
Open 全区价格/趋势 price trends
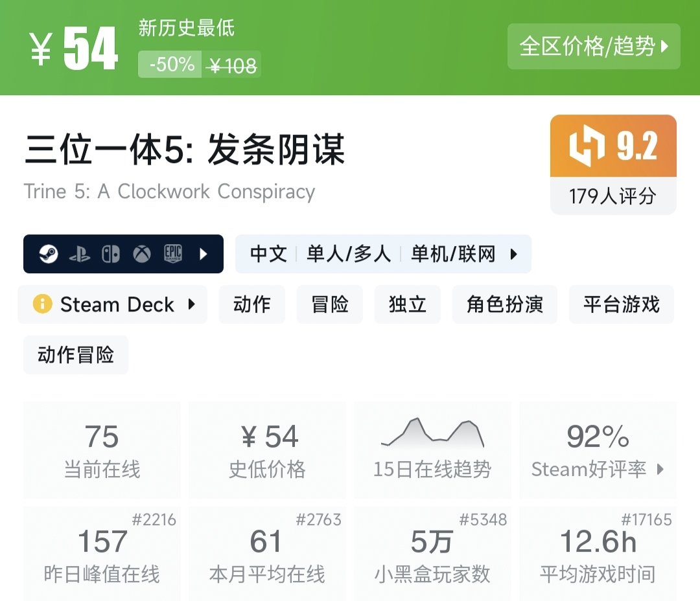[594, 47]
